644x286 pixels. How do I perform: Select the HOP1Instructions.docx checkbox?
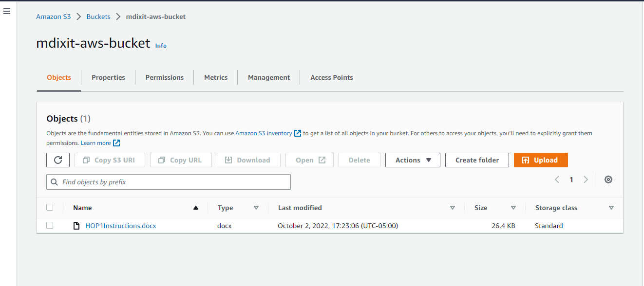(50, 225)
